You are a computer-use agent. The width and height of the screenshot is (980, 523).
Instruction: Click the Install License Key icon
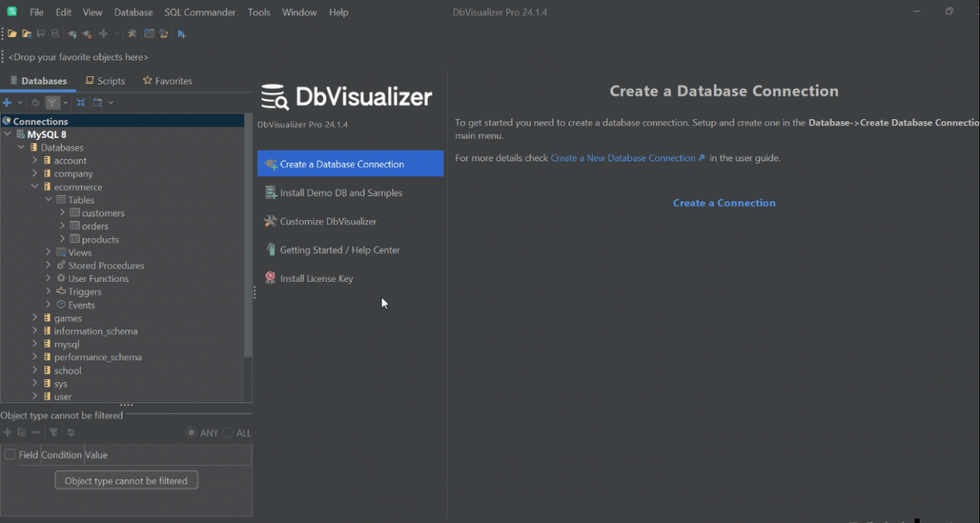coord(270,278)
